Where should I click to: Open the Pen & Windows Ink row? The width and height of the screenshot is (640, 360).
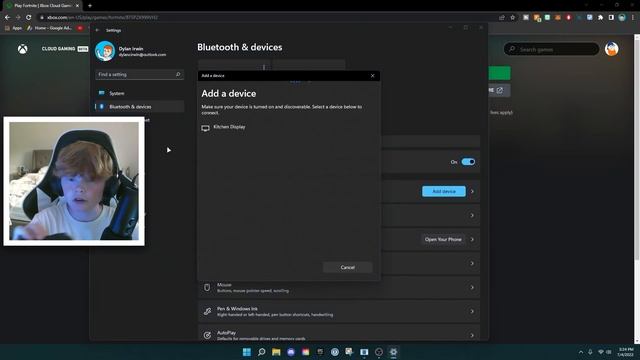pyautogui.click(x=339, y=311)
